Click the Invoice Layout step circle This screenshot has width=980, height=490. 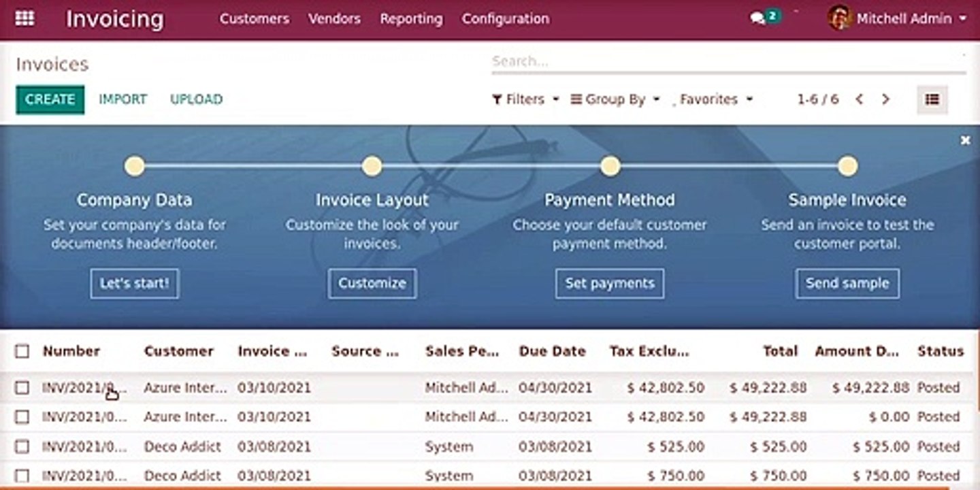click(x=372, y=166)
